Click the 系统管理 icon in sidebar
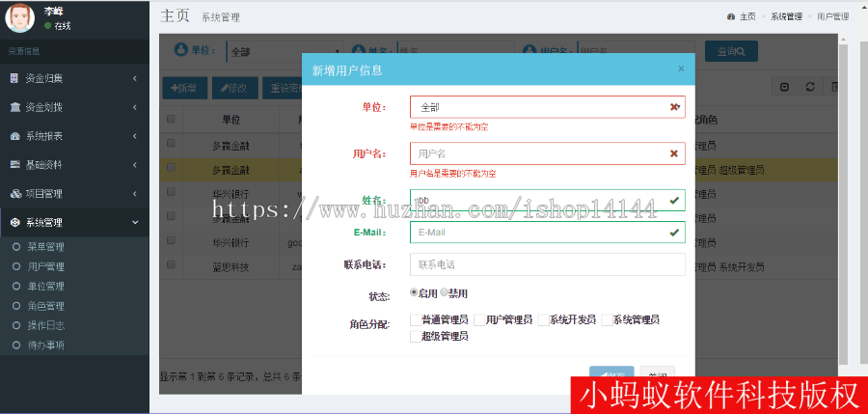This screenshot has width=868, height=414. pyautogui.click(x=15, y=223)
